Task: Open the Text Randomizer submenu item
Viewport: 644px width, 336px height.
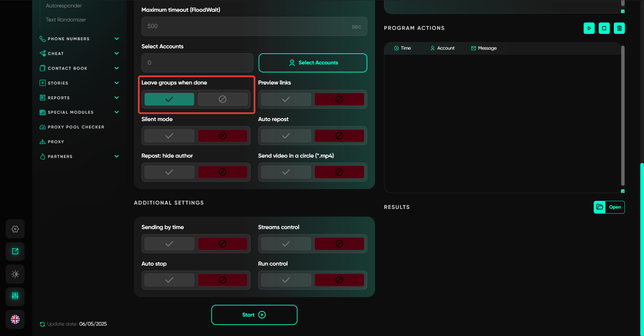Action: (66, 20)
